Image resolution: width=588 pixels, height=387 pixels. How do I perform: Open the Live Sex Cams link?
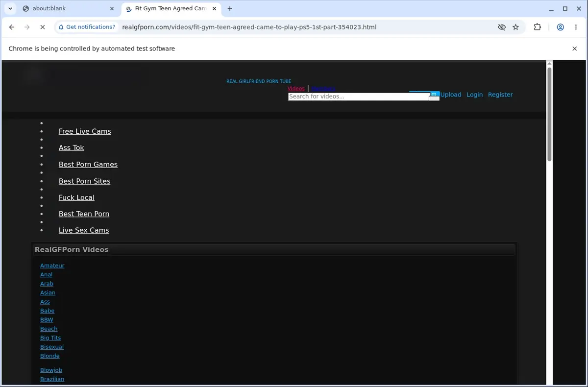84,230
